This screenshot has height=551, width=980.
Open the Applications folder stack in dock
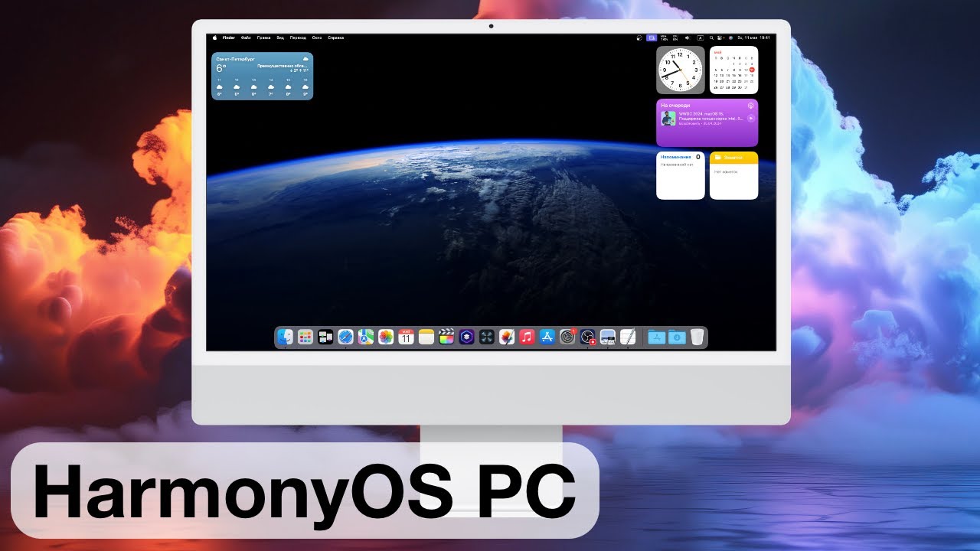(x=656, y=337)
